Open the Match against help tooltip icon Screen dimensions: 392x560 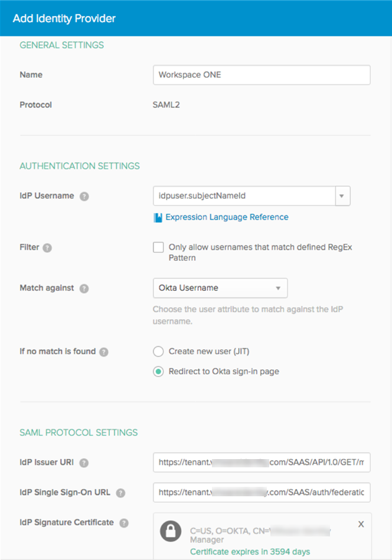pyautogui.click(x=84, y=289)
